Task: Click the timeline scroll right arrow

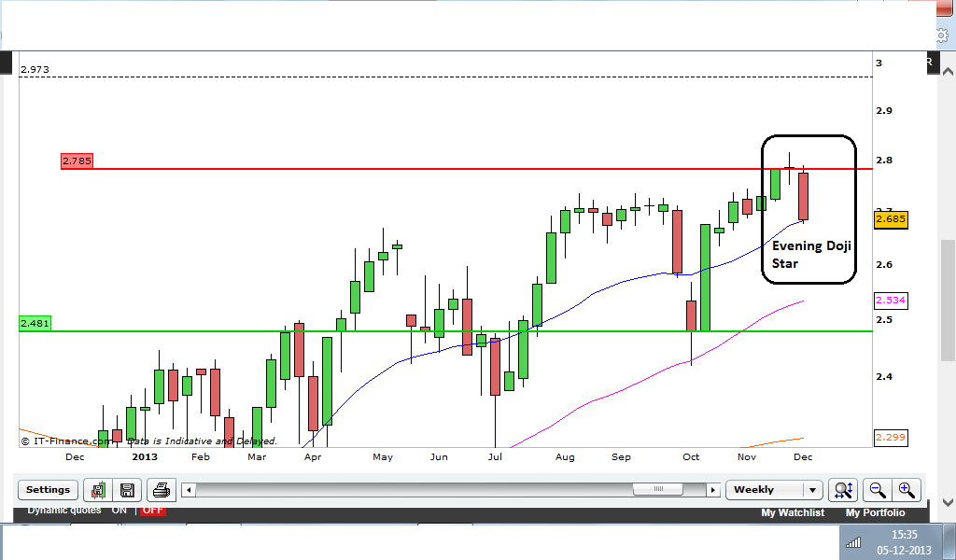Action: coord(712,489)
